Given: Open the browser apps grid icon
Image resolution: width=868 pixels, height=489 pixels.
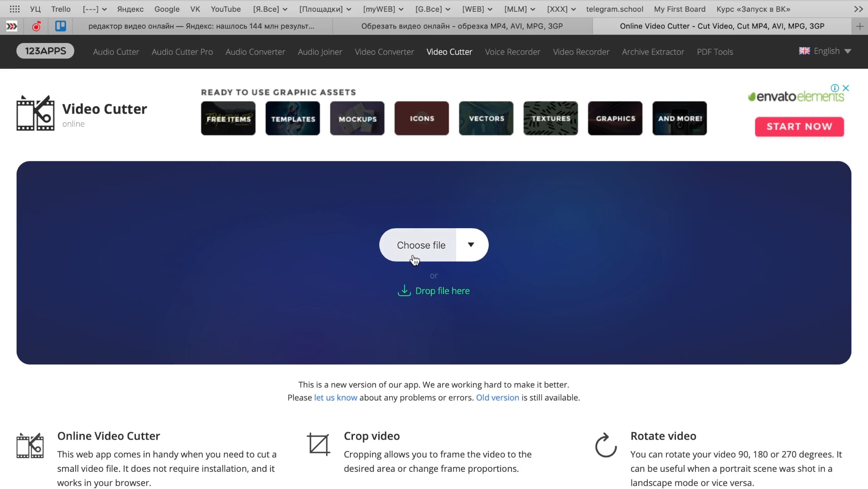Looking at the screenshot, I should click(14, 9).
